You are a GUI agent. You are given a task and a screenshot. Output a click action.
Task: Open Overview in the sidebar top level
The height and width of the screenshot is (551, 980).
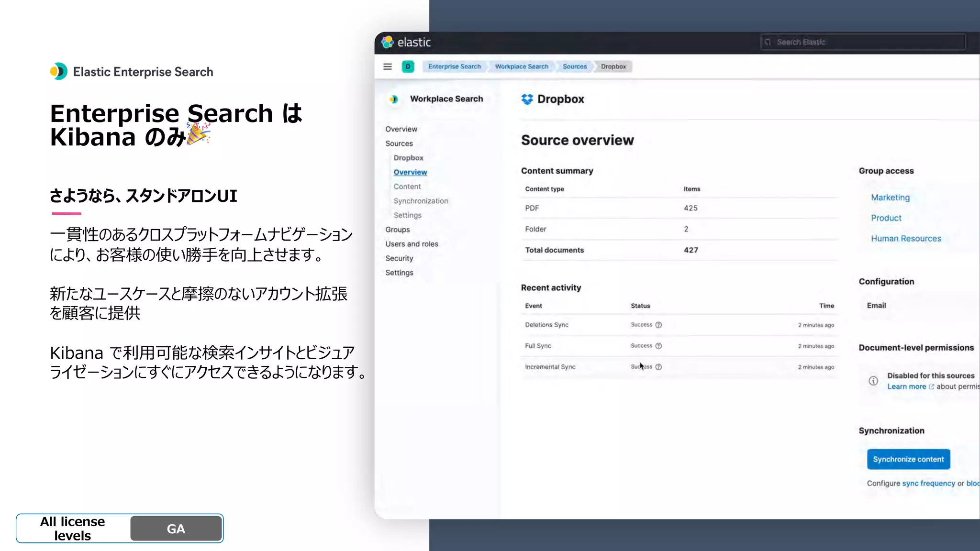point(401,129)
